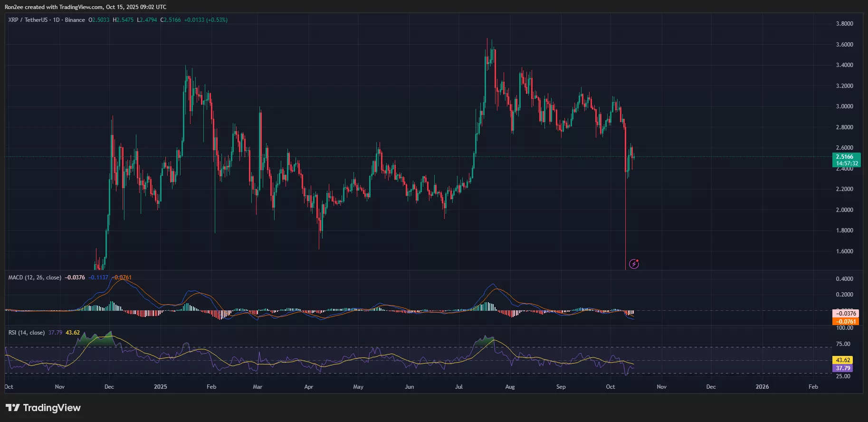Click the 3.8000 price scale label
Screen dimensions: 868x422
coord(844,24)
